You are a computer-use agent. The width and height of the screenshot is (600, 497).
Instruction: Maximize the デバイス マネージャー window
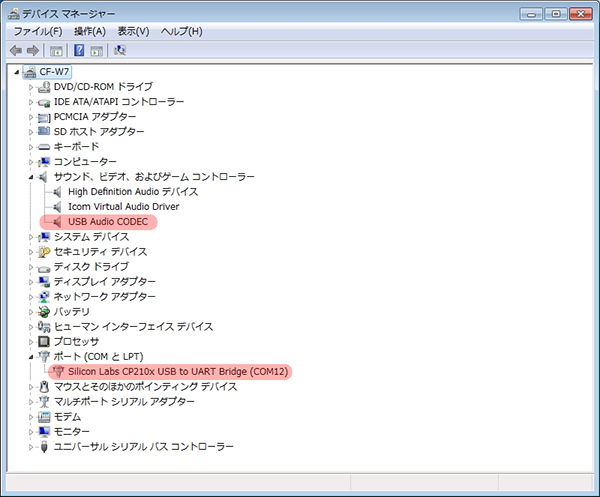pyautogui.click(x=556, y=14)
